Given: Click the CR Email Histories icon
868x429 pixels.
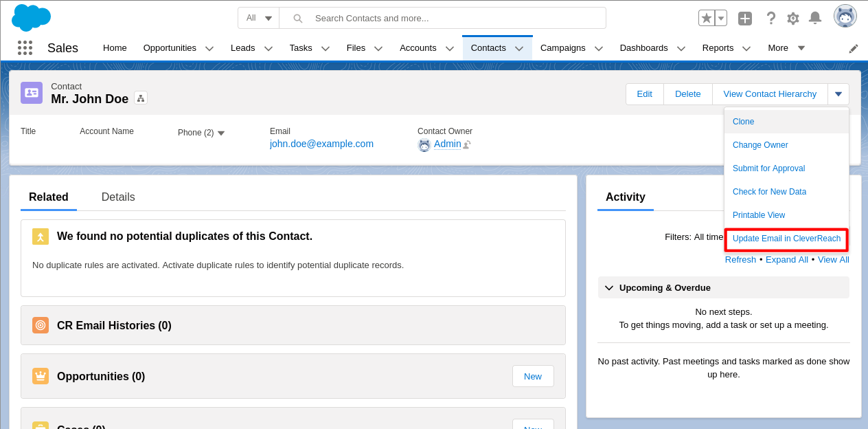Looking at the screenshot, I should [x=41, y=325].
